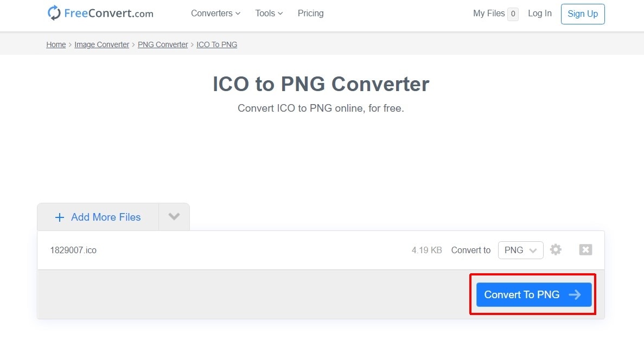
Task: Open the My Files counter badge
Action: 513,14
